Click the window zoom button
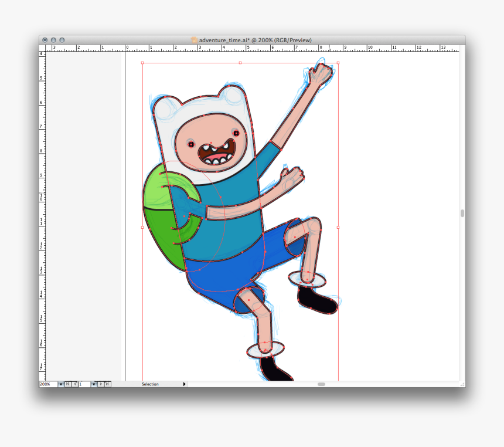 click(62, 40)
